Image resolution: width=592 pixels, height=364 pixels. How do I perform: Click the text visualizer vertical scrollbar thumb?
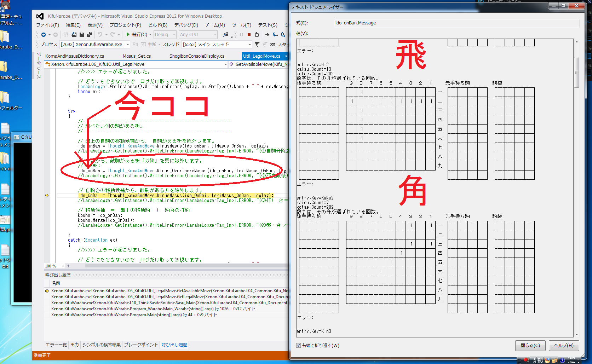tap(576, 72)
